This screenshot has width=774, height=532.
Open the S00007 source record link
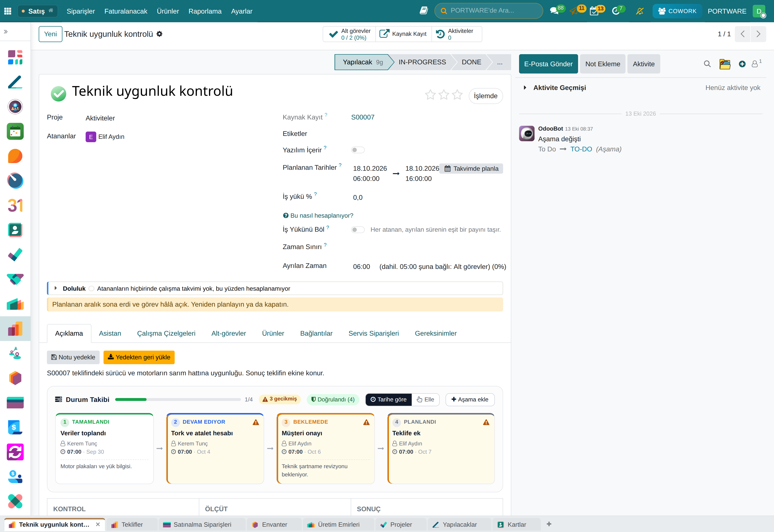[363, 117]
